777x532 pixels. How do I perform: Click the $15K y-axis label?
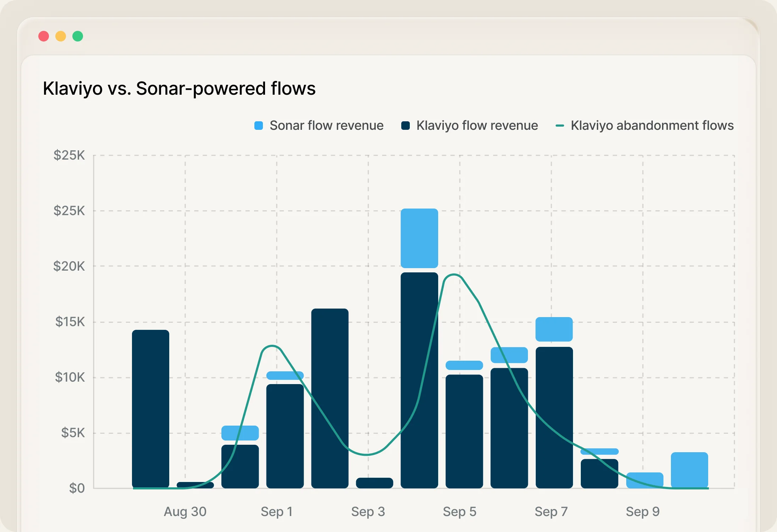coord(70,322)
